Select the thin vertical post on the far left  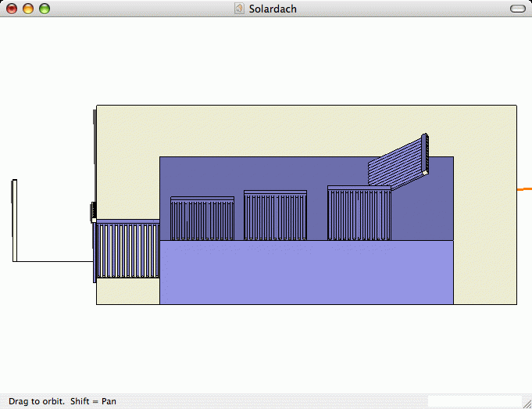click(14, 221)
